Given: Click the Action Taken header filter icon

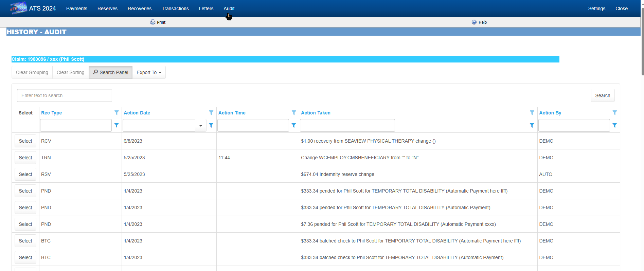Looking at the screenshot, I should tap(532, 113).
